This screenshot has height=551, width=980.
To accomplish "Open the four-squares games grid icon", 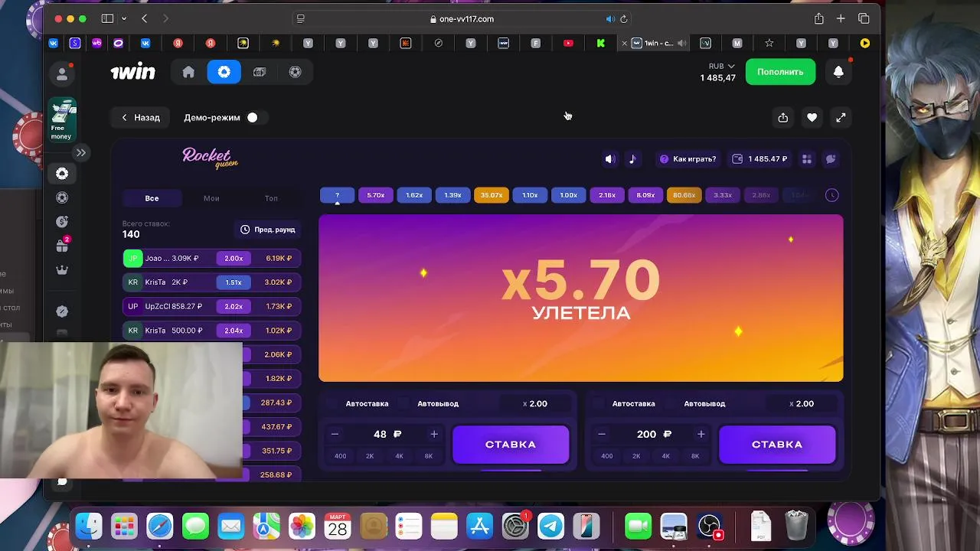I will point(806,159).
